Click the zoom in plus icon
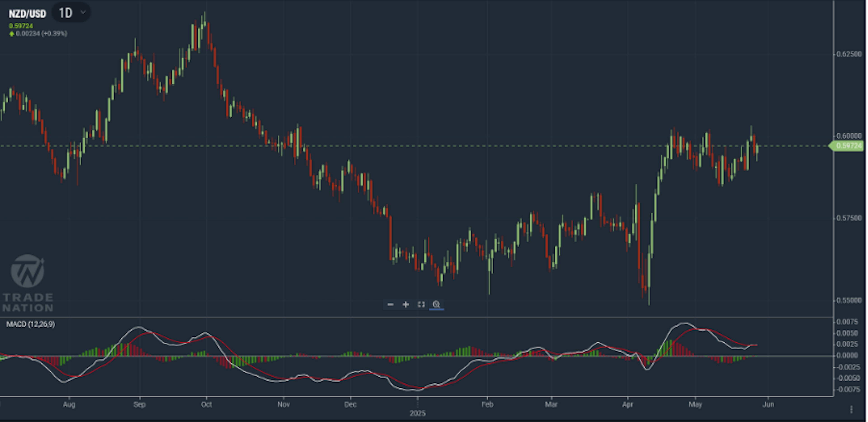 pyautogui.click(x=406, y=304)
